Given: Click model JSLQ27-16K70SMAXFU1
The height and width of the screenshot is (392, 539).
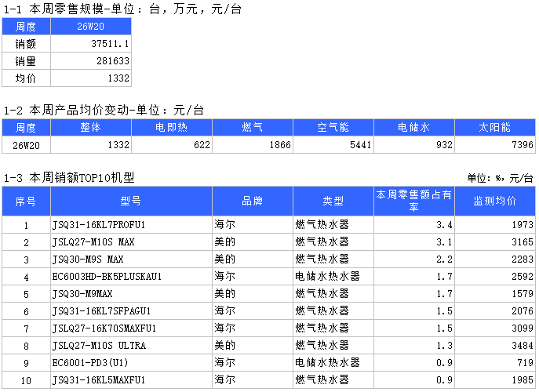Looking at the screenshot, I should click(x=104, y=328).
